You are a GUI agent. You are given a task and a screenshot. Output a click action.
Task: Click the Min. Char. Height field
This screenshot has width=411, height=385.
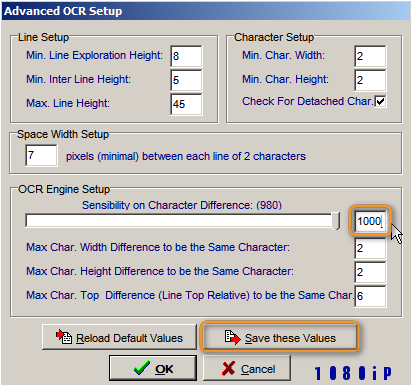pos(370,80)
